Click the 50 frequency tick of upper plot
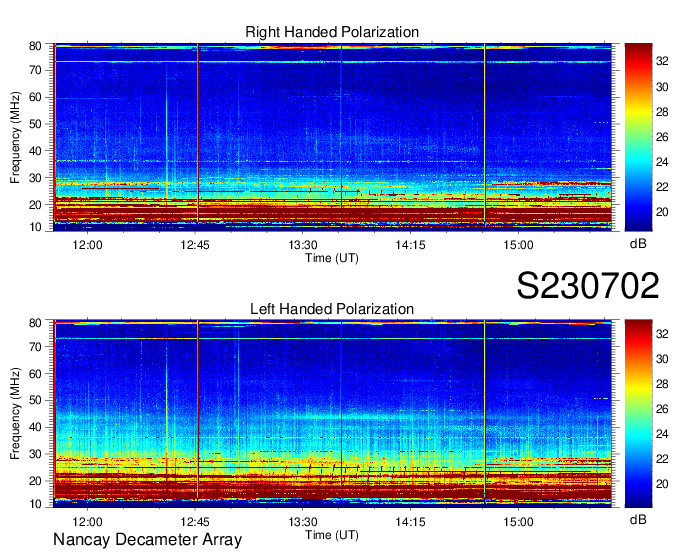Image resolution: width=680 pixels, height=552 pixels. pos(35,124)
